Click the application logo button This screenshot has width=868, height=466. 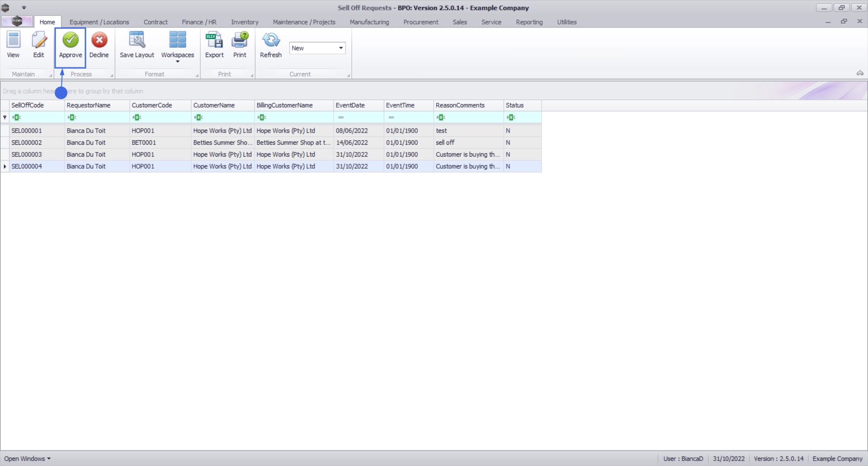(x=17, y=21)
